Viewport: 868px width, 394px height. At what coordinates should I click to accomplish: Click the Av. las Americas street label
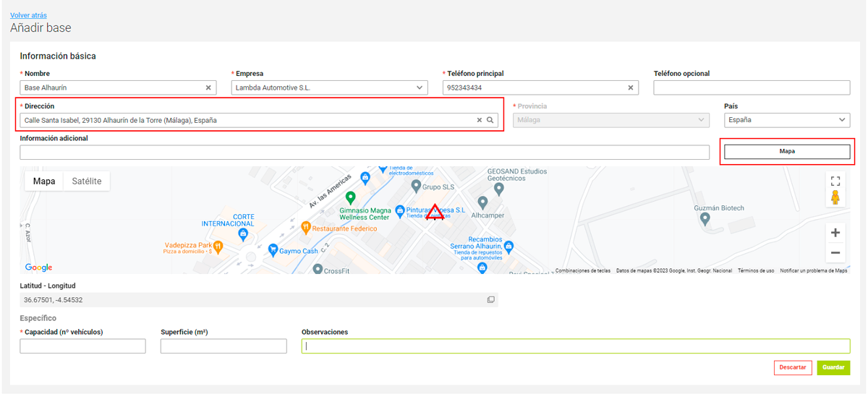[331, 190]
